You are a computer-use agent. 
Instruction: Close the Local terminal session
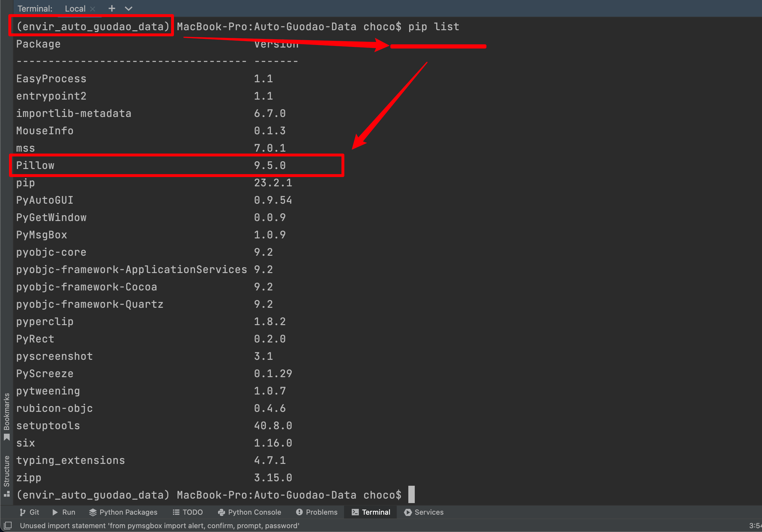pyautogui.click(x=92, y=9)
